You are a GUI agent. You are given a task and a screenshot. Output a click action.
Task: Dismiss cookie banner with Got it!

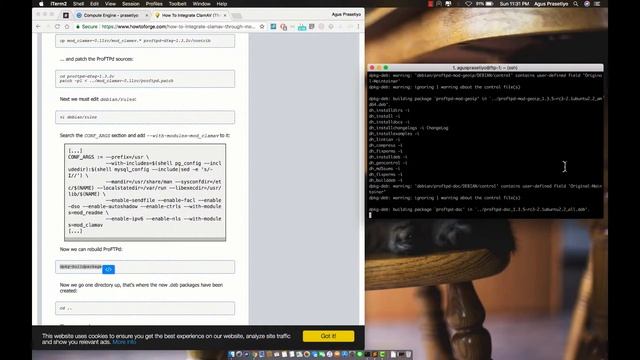tap(329, 336)
